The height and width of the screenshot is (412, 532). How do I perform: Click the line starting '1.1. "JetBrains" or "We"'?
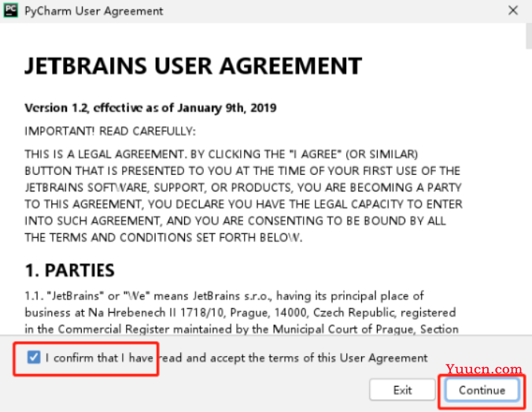pos(224,296)
